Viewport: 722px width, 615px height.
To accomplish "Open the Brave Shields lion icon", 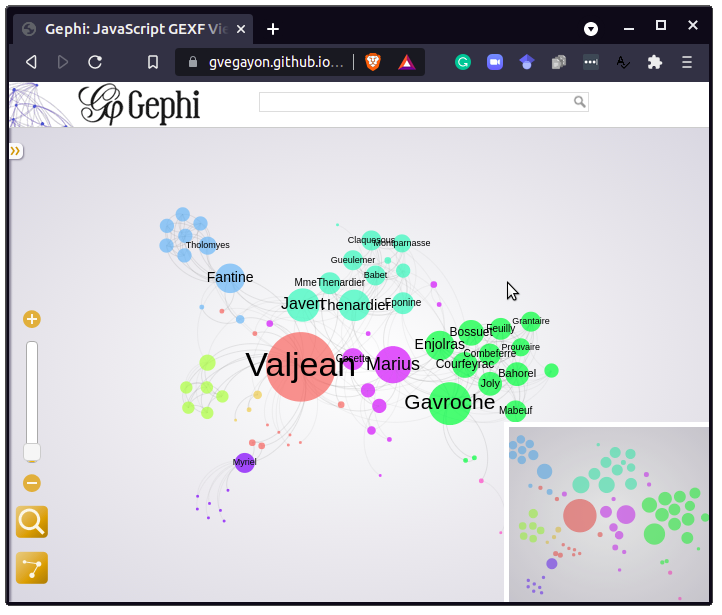I will pyautogui.click(x=373, y=62).
